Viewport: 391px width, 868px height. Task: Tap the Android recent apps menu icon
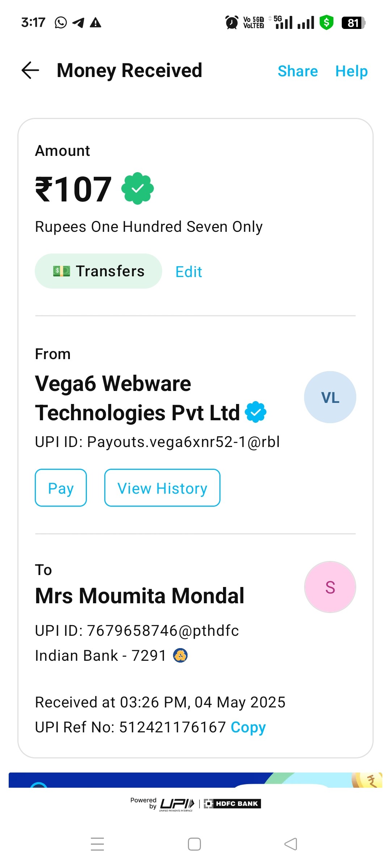click(x=97, y=844)
